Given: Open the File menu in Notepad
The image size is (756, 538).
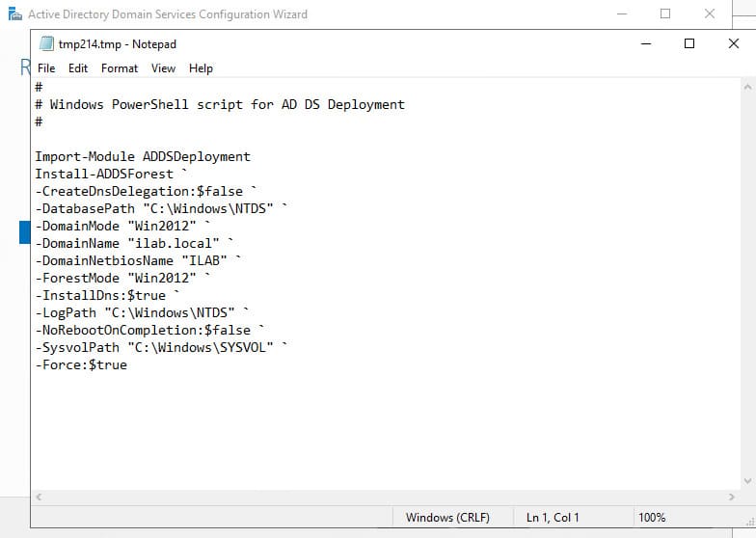Looking at the screenshot, I should pos(46,68).
